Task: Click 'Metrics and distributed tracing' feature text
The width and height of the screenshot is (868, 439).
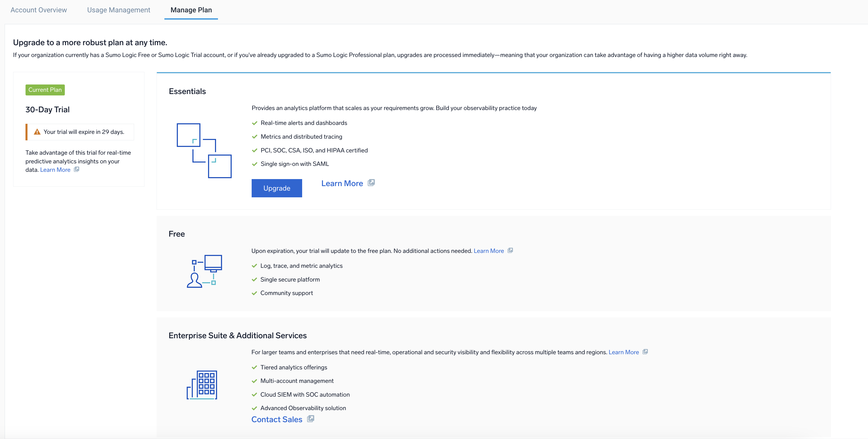Action: [x=301, y=137]
